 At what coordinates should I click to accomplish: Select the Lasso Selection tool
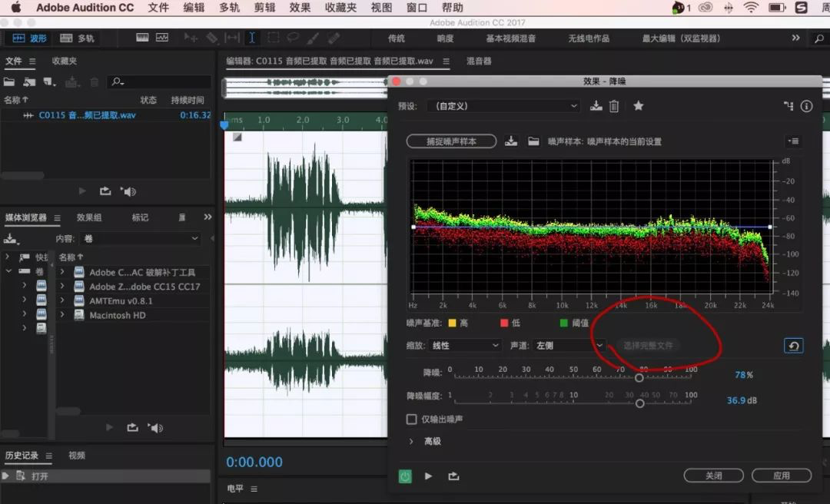tap(293, 38)
